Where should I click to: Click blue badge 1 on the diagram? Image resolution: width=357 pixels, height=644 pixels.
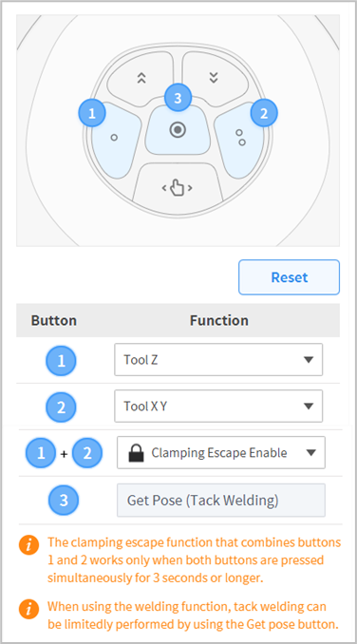click(x=92, y=113)
